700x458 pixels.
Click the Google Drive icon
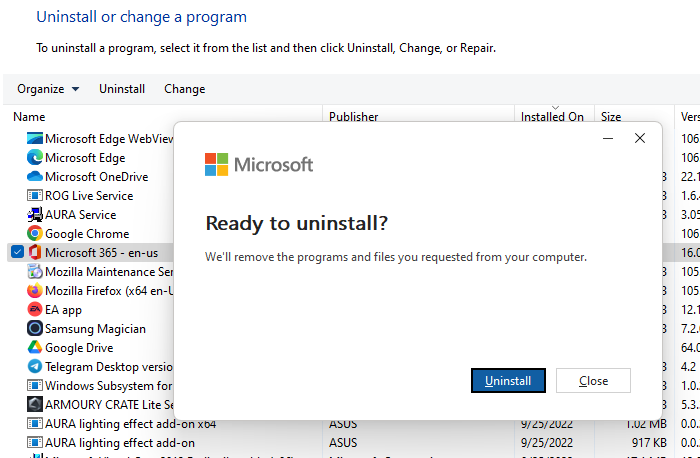click(x=35, y=347)
